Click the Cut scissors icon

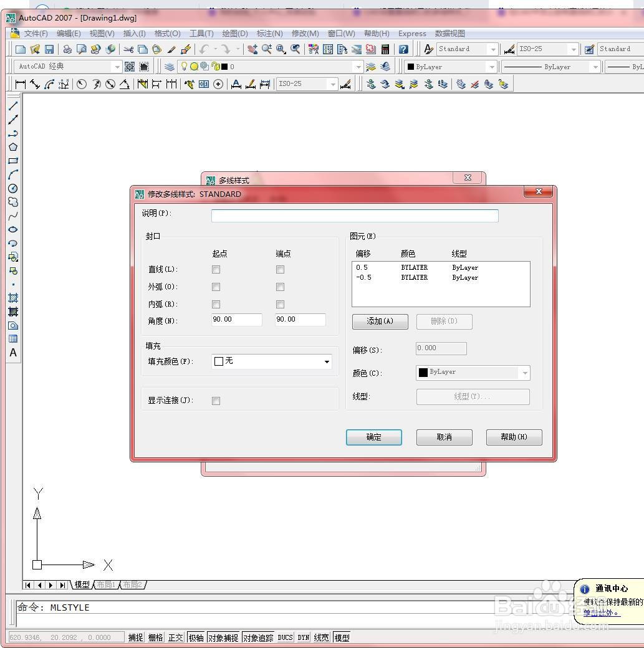[128, 50]
